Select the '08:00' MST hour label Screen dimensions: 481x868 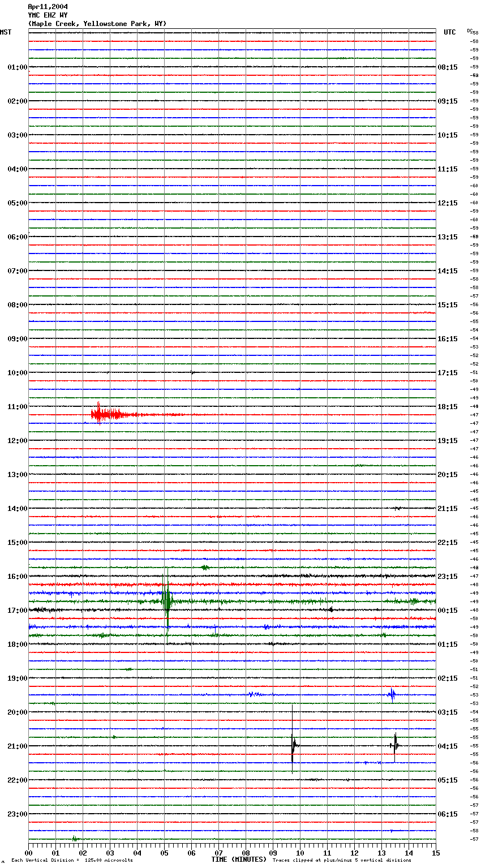18,305
